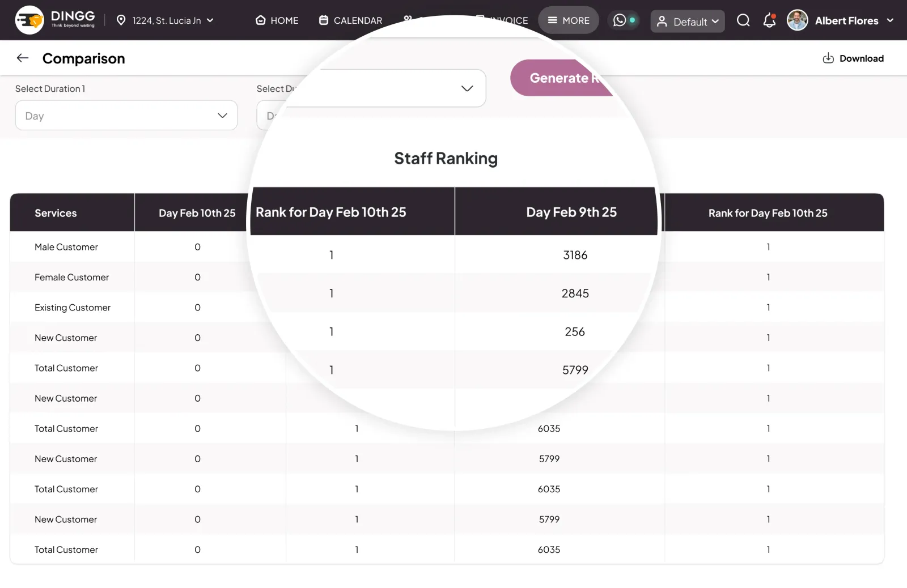Click the 2845 value cell
The width and height of the screenshot is (907, 588).
tap(575, 293)
